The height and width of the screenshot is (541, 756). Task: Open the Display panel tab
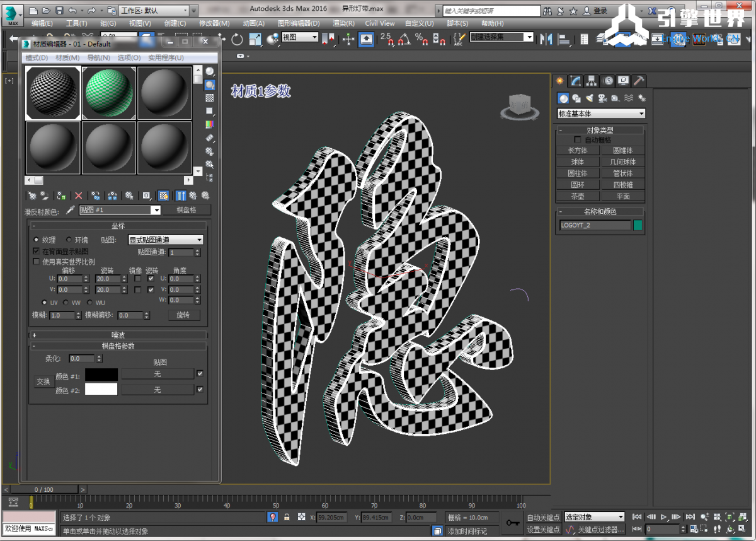click(623, 81)
